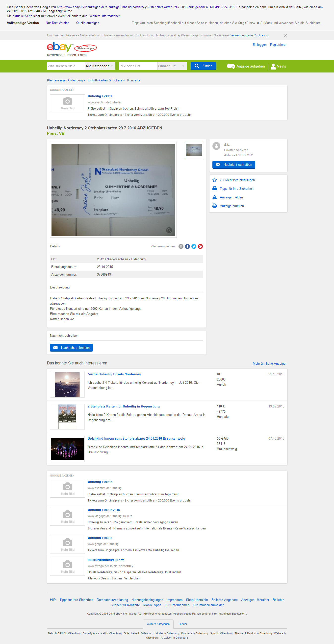This screenshot has height=644, width=334.
Task: Click Nachricht schreiben below the description
Action: 71,348
